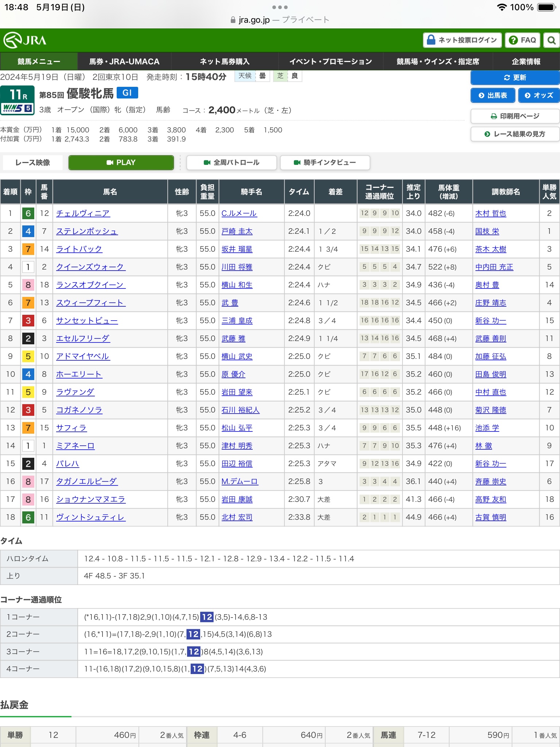Open horse ライトバック

tap(79, 249)
